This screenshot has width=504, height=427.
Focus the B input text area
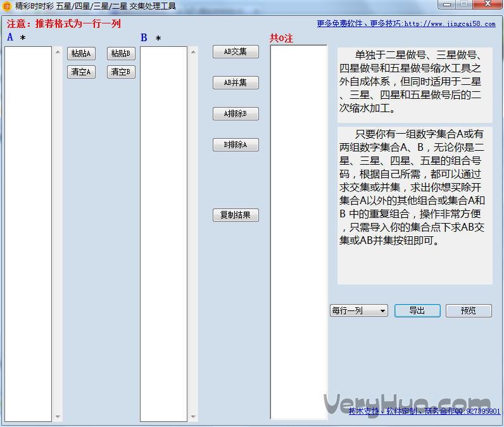click(163, 234)
